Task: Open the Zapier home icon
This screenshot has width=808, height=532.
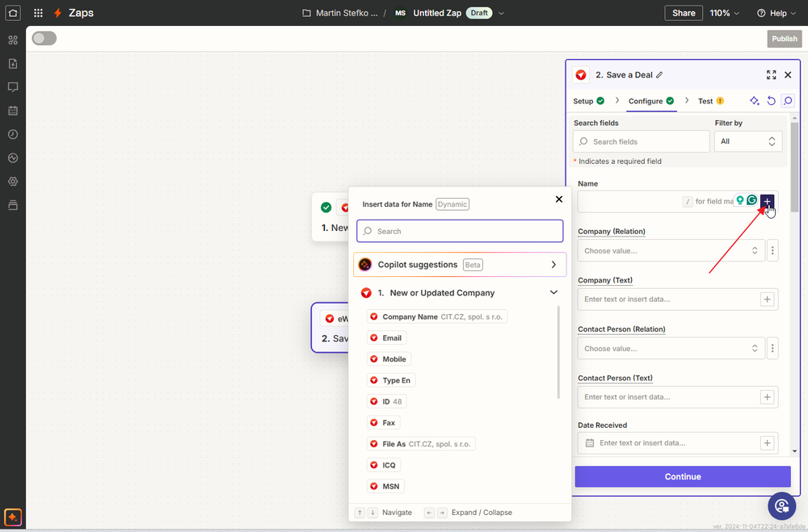Action: (x=13, y=13)
